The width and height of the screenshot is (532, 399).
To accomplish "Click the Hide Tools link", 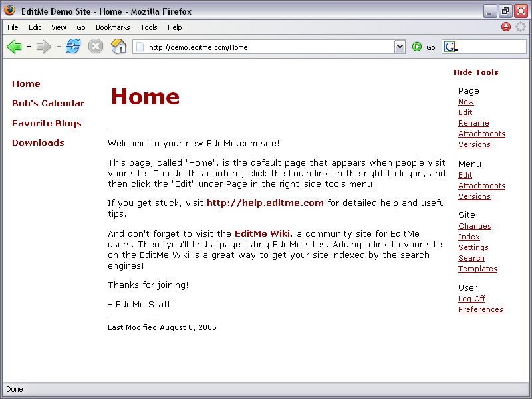I will 476,72.
